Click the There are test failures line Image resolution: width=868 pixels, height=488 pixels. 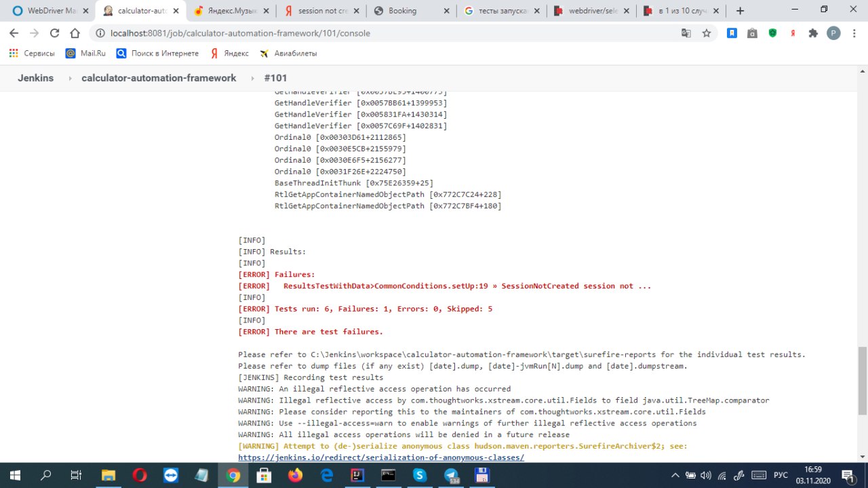(x=311, y=332)
